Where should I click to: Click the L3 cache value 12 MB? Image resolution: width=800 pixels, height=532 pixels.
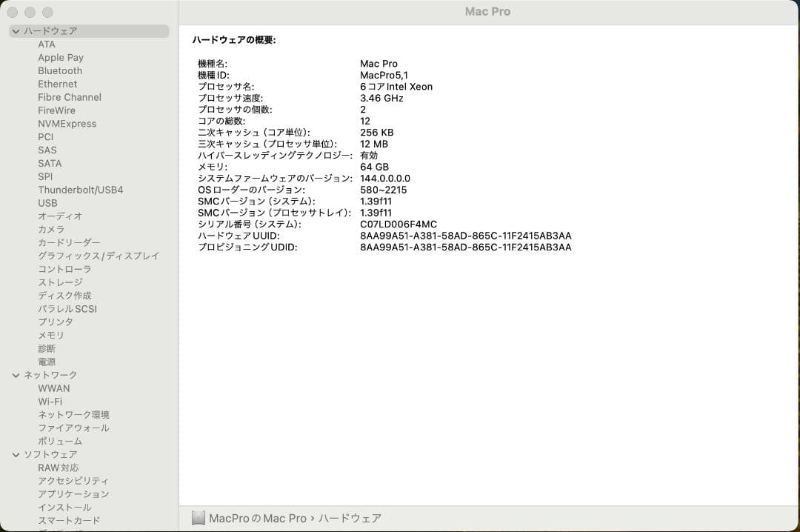point(374,144)
